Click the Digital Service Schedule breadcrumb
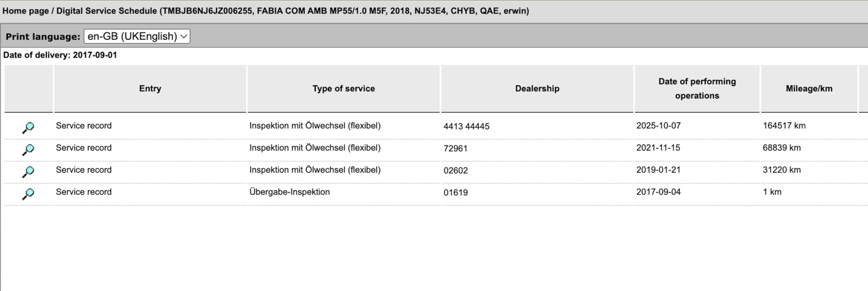 coord(106,11)
